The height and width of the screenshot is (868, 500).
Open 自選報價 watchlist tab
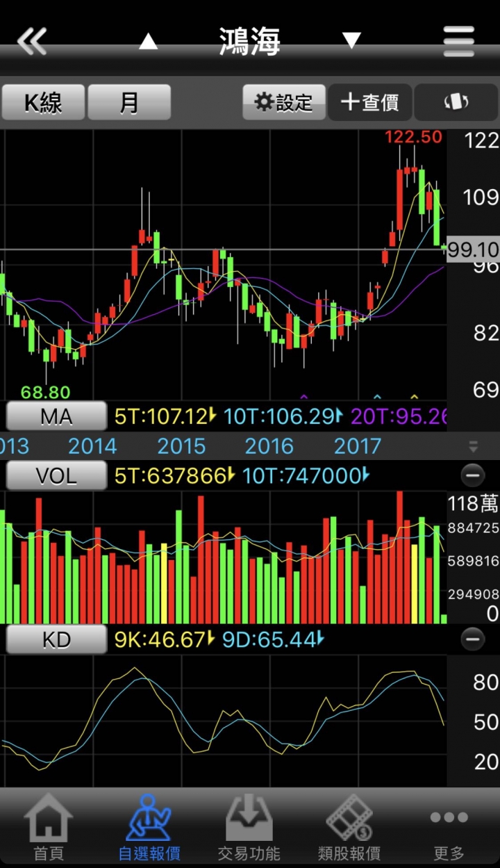click(x=149, y=828)
